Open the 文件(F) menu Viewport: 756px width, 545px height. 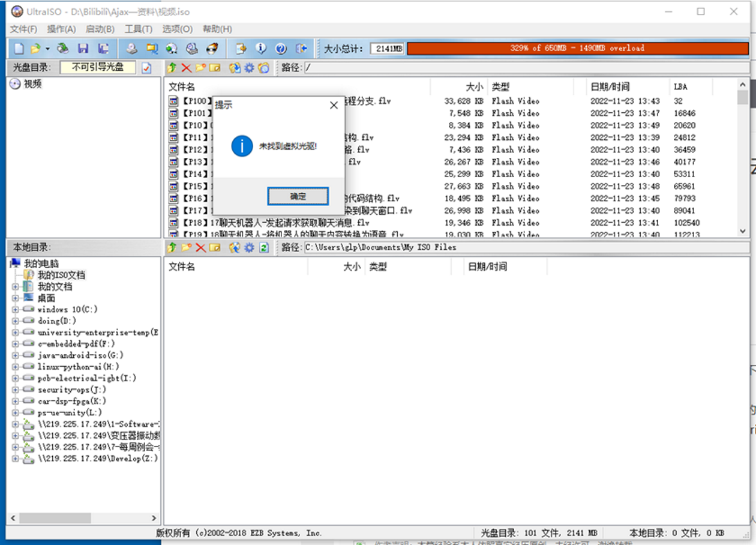click(23, 29)
